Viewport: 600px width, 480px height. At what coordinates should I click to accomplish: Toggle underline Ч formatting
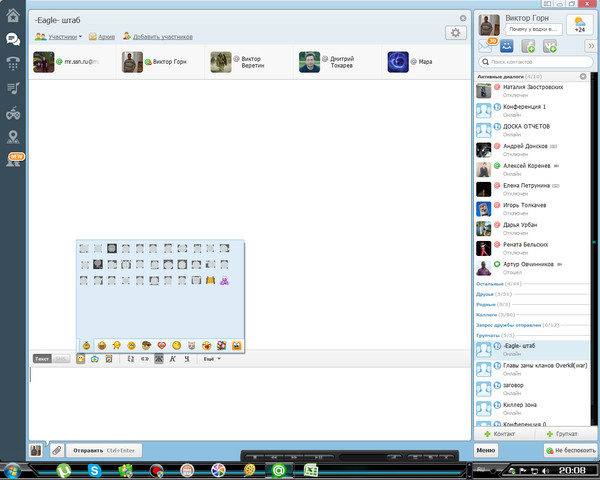[x=187, y=359]
